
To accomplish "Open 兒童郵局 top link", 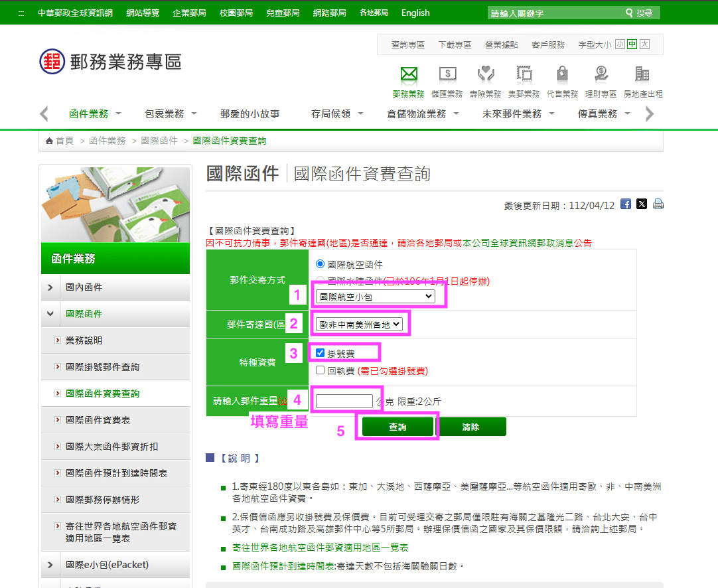I will point(283,13).
